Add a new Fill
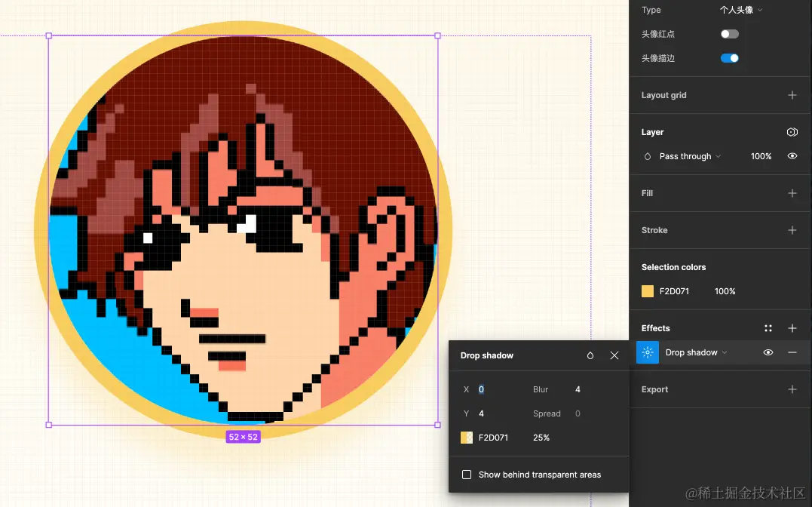Viewport: 812px width, 507px height. point(792,193)
